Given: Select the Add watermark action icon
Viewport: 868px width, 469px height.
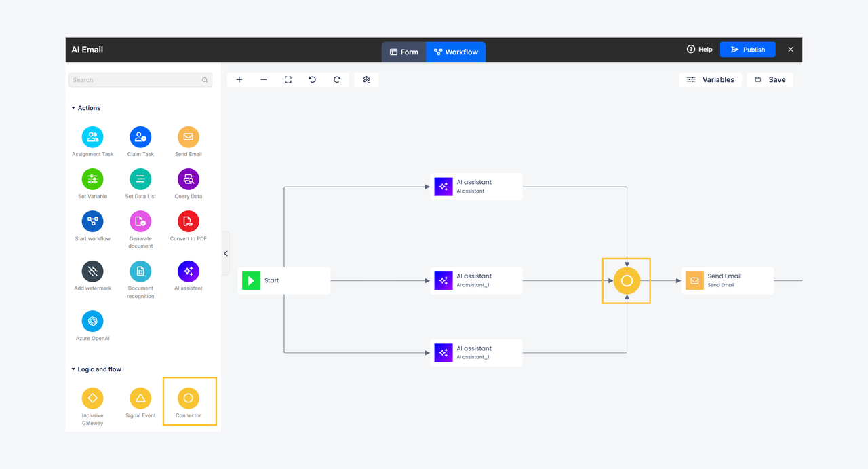Looking at the screenshot, I should pos(93,271).
